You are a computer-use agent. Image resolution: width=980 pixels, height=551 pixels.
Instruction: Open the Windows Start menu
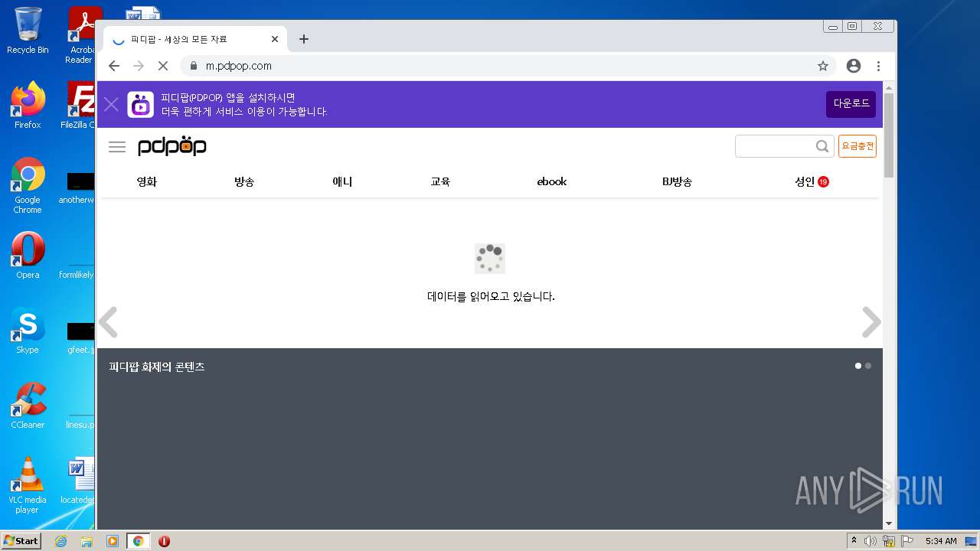click(21, 541)
